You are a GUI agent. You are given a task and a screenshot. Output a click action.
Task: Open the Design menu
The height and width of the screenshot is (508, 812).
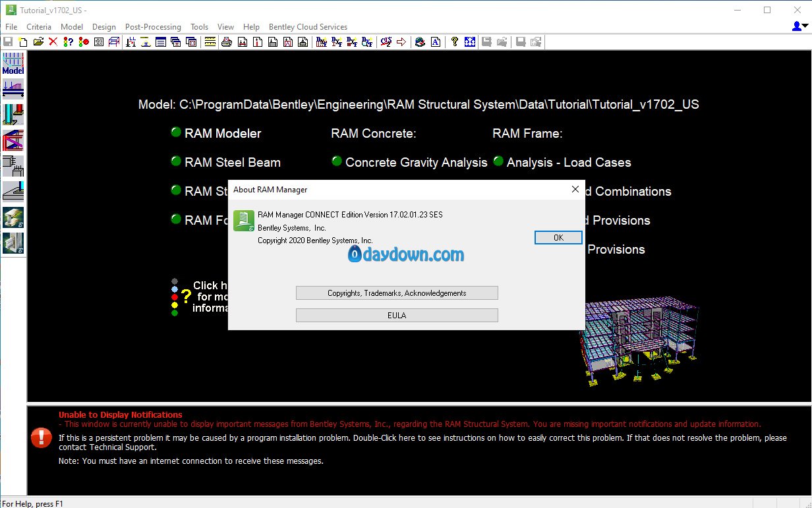tap(104, 27)
